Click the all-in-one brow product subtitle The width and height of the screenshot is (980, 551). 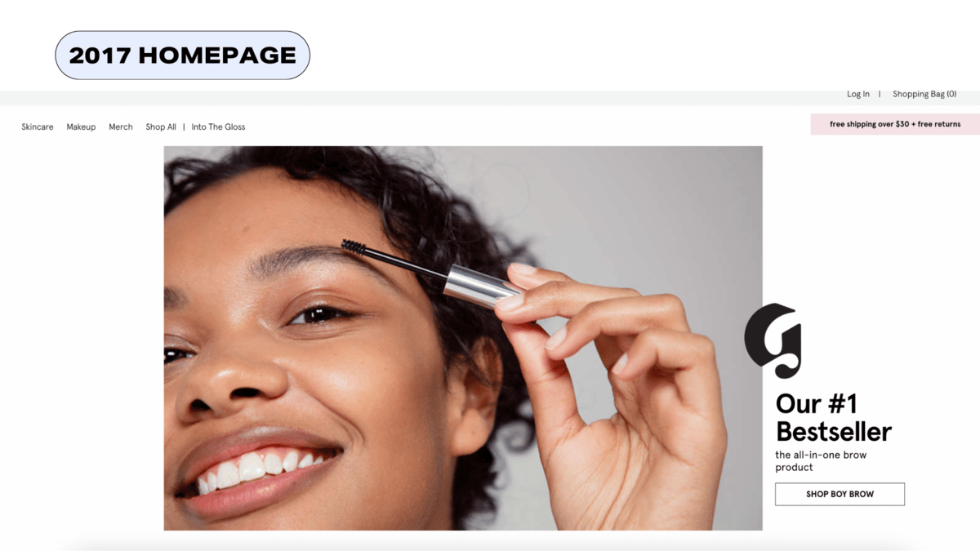tap(808, 461)
